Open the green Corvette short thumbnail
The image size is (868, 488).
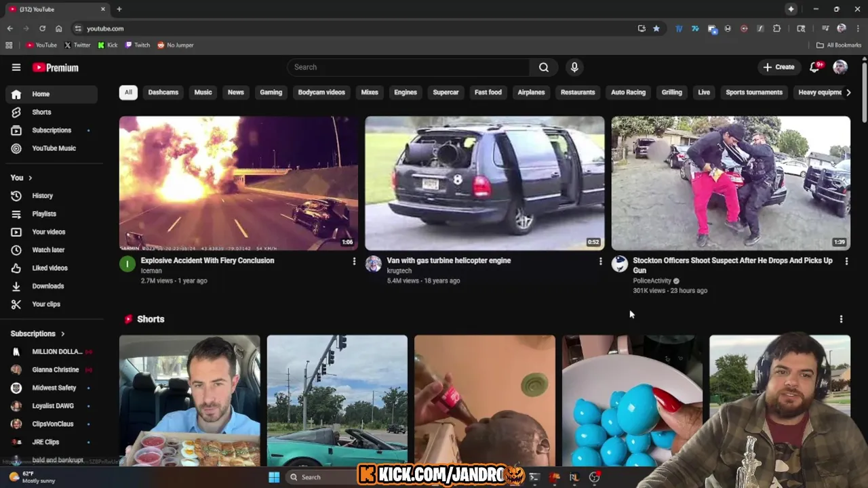coord(337,401)
